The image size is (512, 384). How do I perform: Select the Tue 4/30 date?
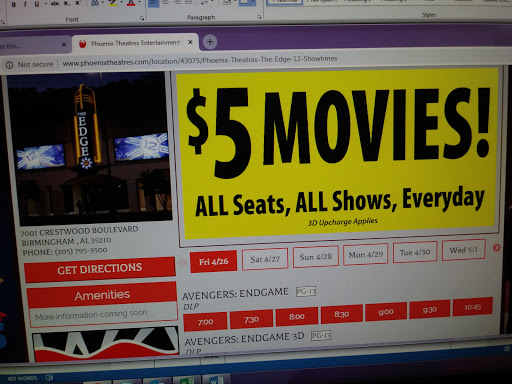[415, 252]
